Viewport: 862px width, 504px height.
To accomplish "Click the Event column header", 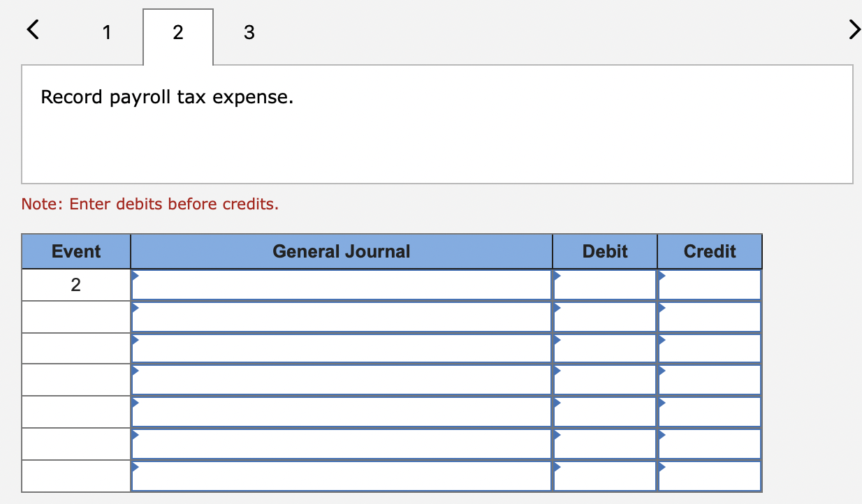I will 76,251.
